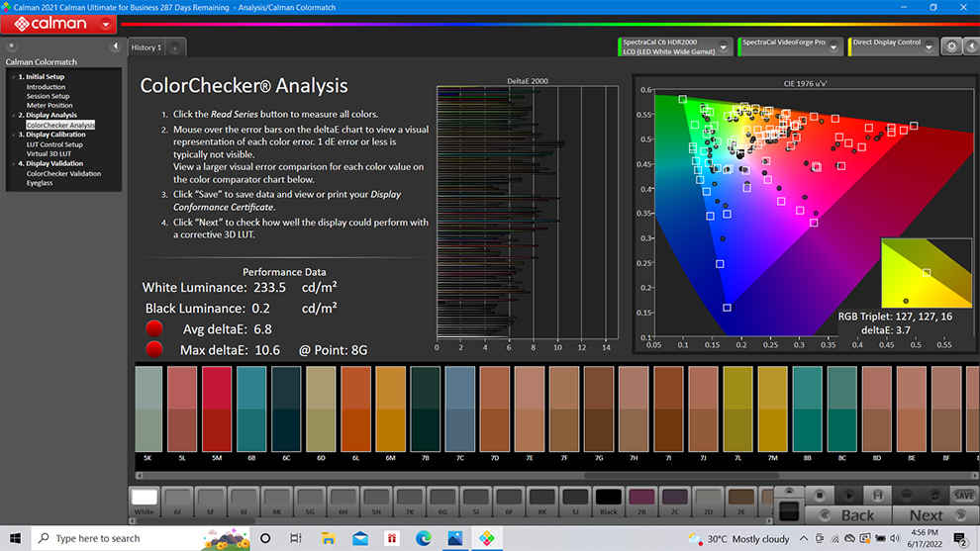Viewport: 980px width, 551px height.
Task: Select the purple 2B pattern patch
Action: (x=641, y=502)
